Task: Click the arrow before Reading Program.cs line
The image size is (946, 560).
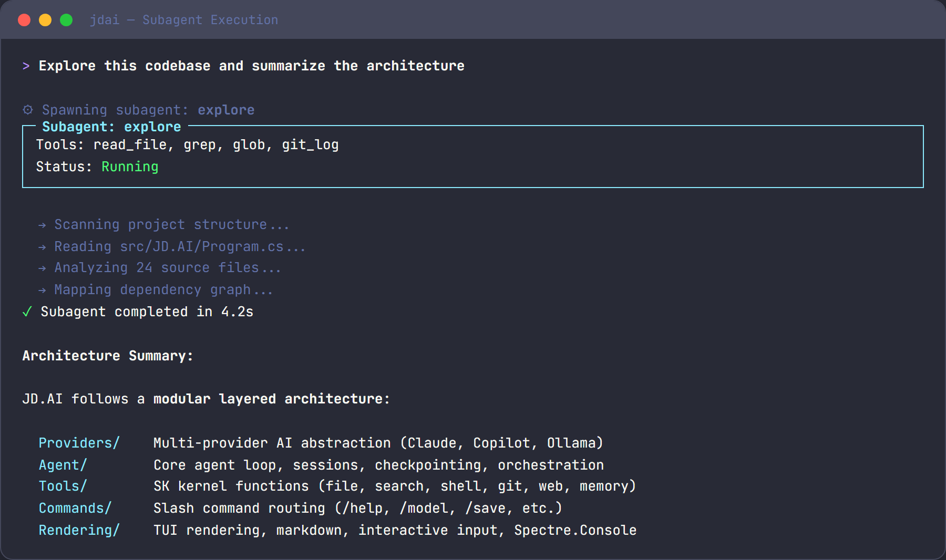Action: click(43, 246)
